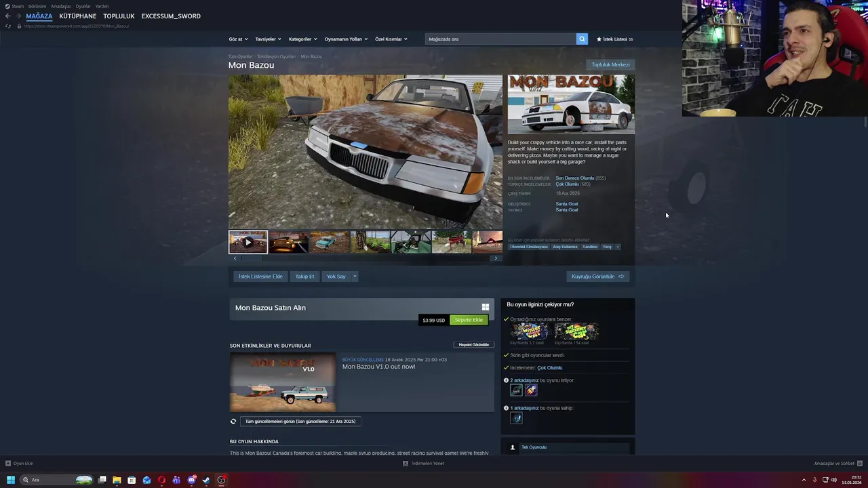Click the Hepsini Görüntüle button
Viewport: 868px width, 488px height.
click(473, 345)
